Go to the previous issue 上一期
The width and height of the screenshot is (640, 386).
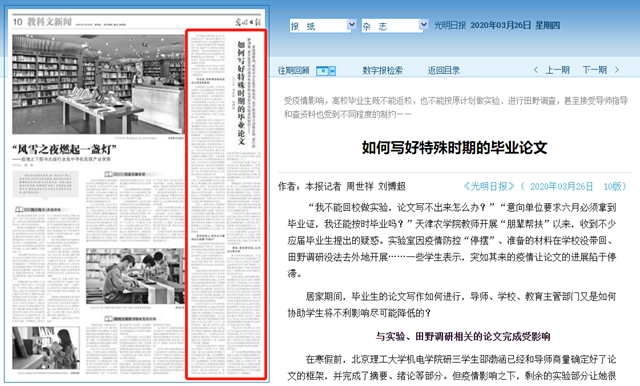[x=558, y=70]
